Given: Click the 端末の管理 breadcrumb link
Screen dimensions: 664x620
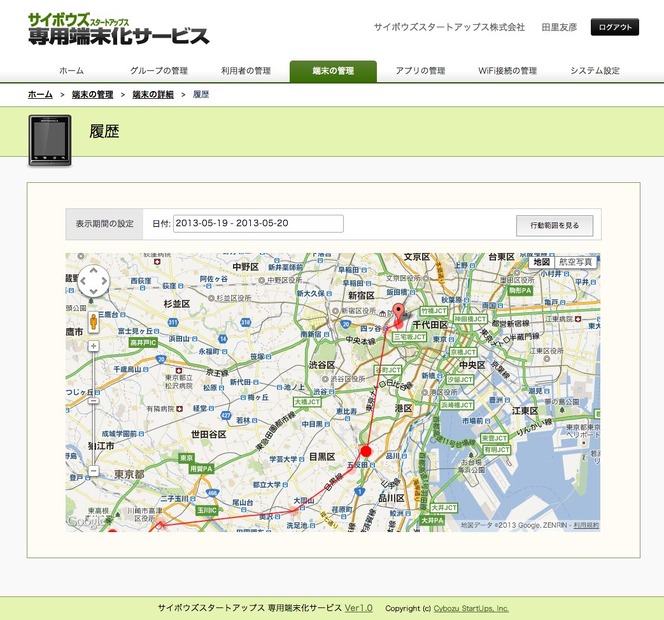Looking at the screenshot, I should point(92,94).
